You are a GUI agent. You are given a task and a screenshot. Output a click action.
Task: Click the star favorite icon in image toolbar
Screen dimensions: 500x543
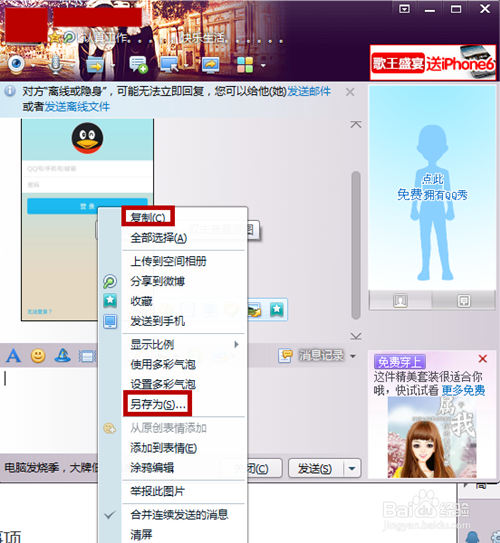[277, 309]
